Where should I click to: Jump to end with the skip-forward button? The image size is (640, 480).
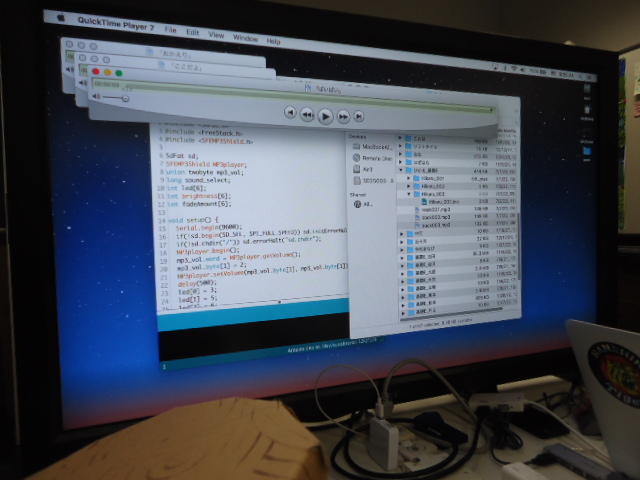click(358, 117)
